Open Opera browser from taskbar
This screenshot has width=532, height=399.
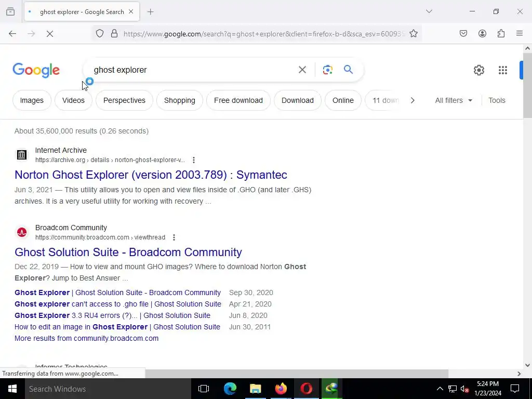[x=306, y=389]
